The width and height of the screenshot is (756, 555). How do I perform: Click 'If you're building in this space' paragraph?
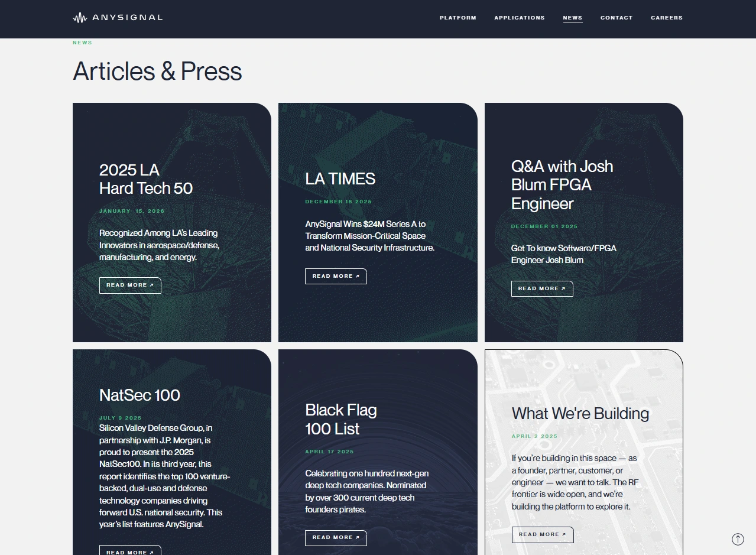(575, 482)
